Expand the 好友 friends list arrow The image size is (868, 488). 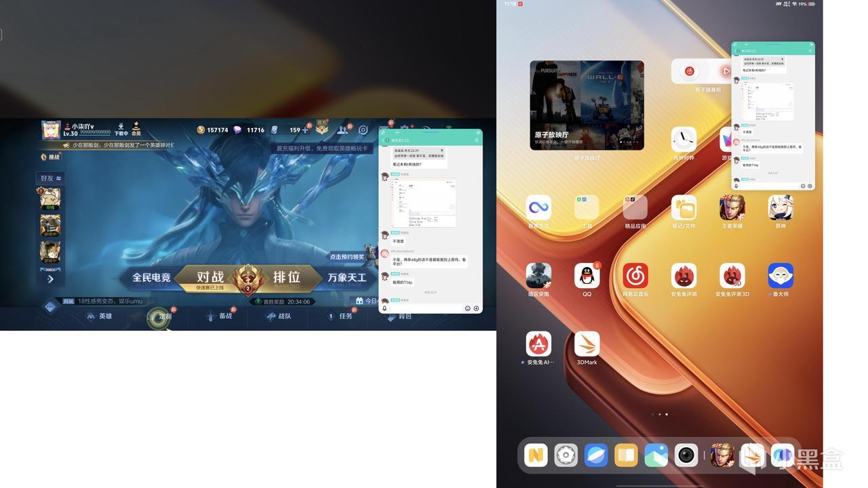pos(50,279)
